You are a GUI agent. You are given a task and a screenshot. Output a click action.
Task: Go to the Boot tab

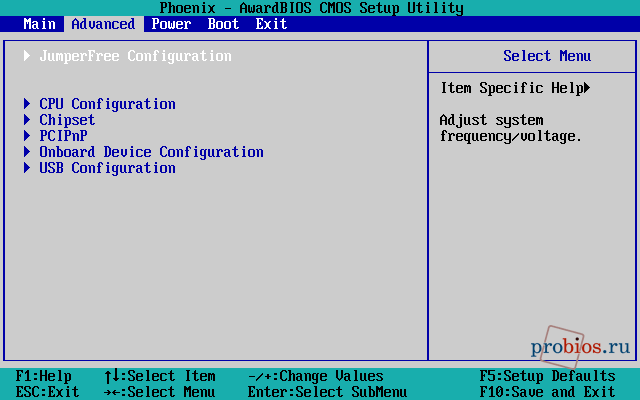pos(223,24)
